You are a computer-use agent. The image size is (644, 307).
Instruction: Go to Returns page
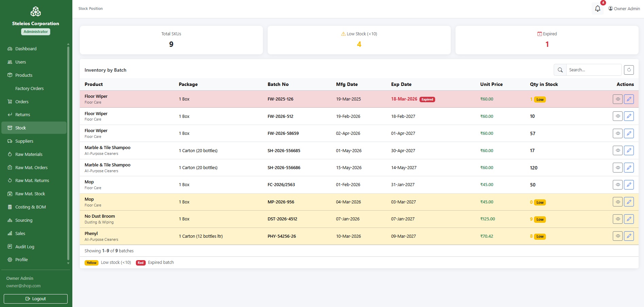pos(34,114)
